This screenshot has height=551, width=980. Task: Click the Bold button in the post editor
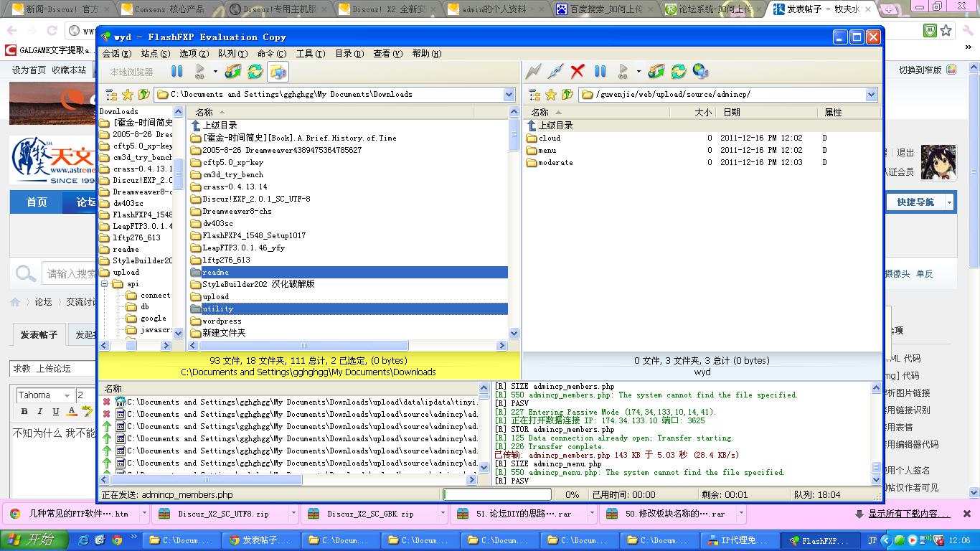tap(24, 411)
